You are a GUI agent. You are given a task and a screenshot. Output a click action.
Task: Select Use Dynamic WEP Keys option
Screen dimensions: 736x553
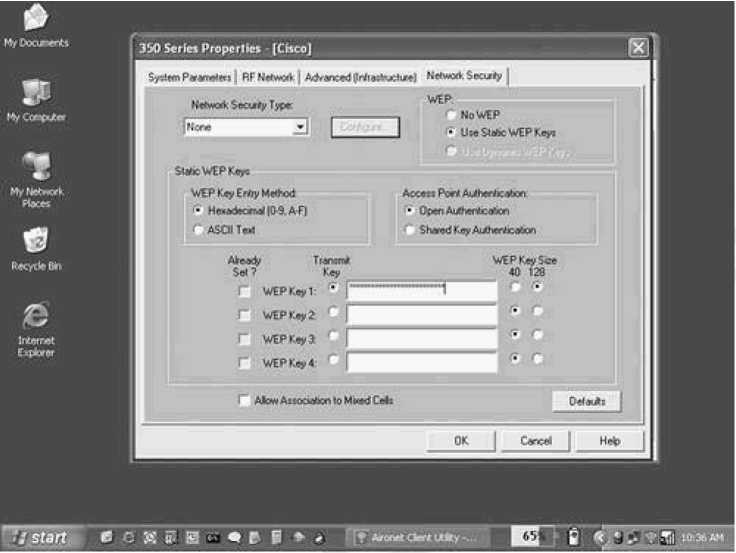[451, 151]
